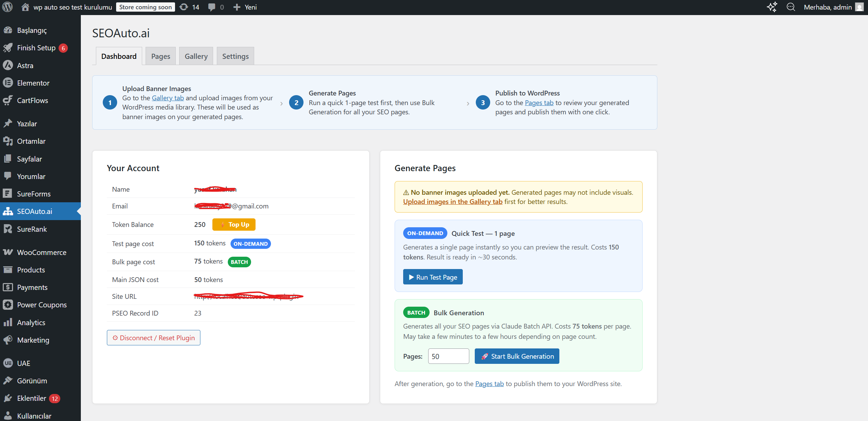
Task: Select the CartFlows icon in sidebar
Action: [8, 100]
